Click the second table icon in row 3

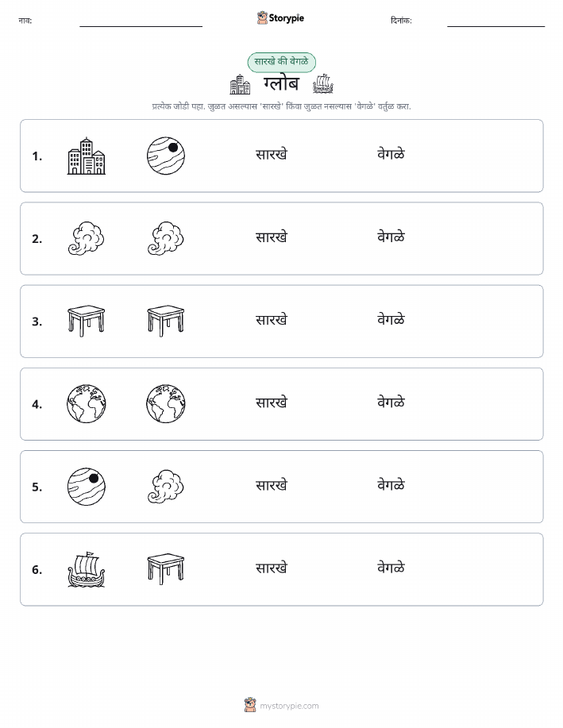pos(166,321)
